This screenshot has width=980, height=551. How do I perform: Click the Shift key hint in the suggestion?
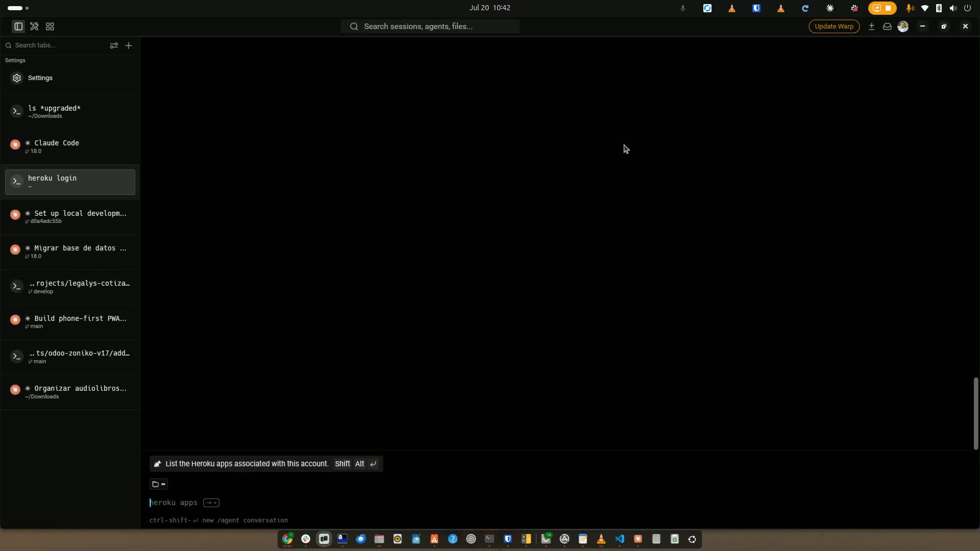(342, 464)
